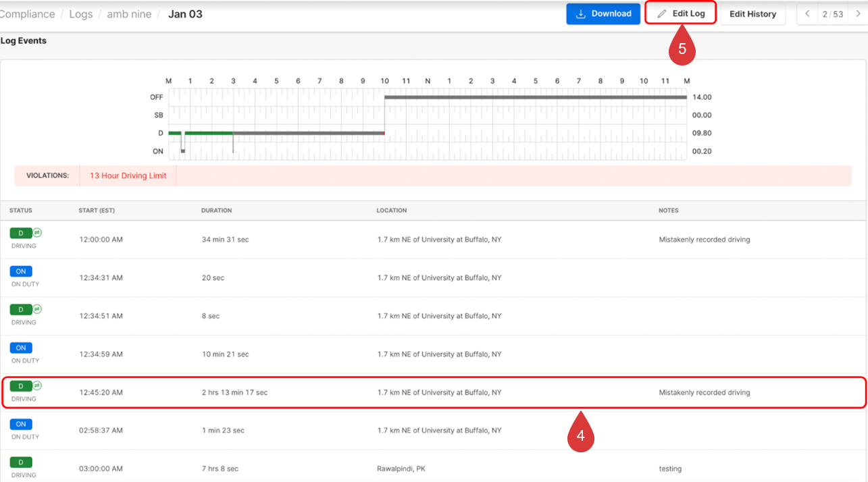Image resolution: width=868 pixels, height=482 pixels.
Task: Click the Logs breadcrumb link
Action: coord(80,14)
